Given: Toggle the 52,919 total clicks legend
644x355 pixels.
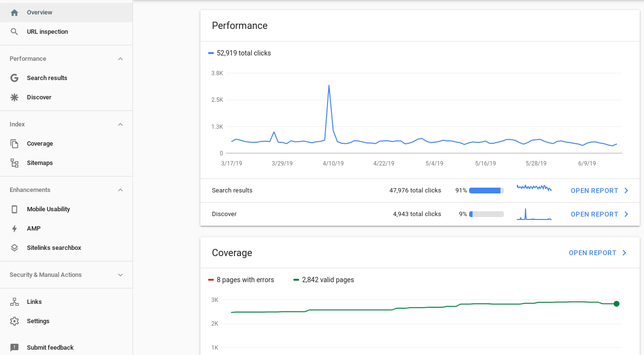Looking at the screenshot, I should click(x=239, y=53).
